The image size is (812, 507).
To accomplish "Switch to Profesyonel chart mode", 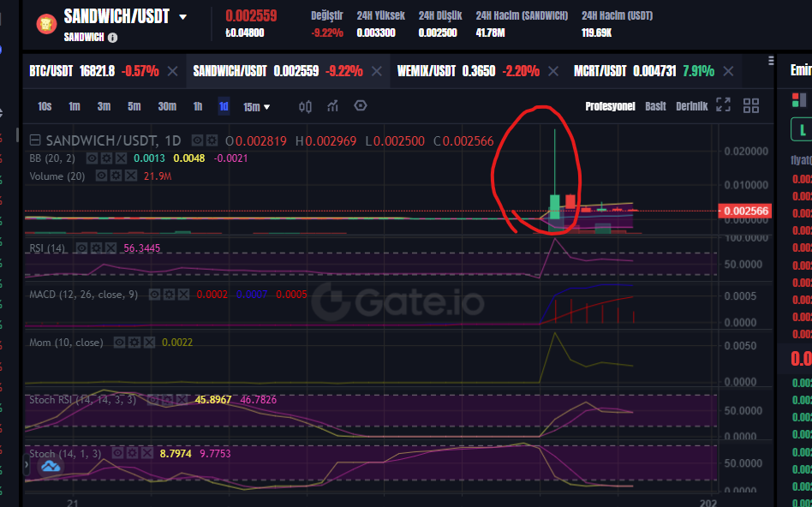I will click(610, 106).
